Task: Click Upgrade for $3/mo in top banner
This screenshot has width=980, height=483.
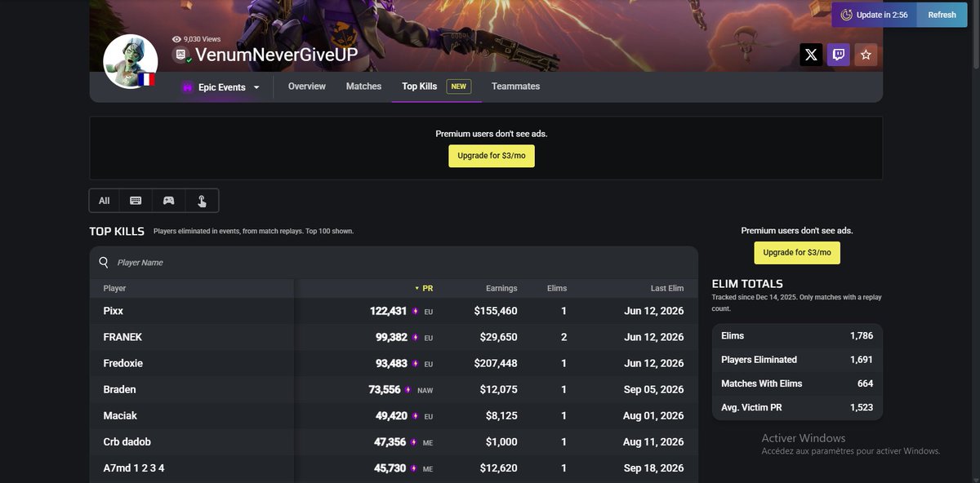Action: (x=491, y=156)
